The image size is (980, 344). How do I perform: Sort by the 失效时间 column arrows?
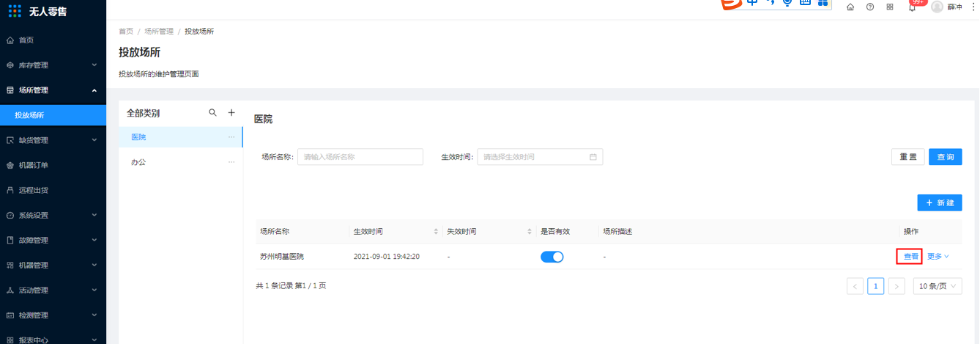530,232
